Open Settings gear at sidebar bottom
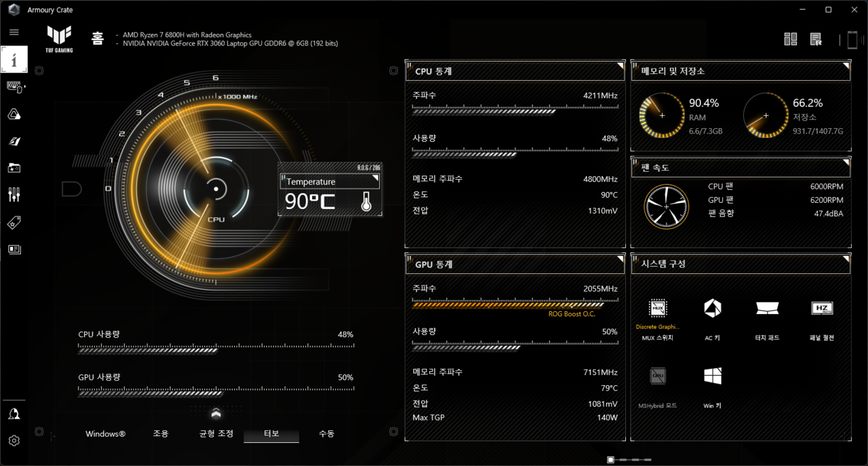This screenshot has width=868, height=466. [x=14, y=441]
